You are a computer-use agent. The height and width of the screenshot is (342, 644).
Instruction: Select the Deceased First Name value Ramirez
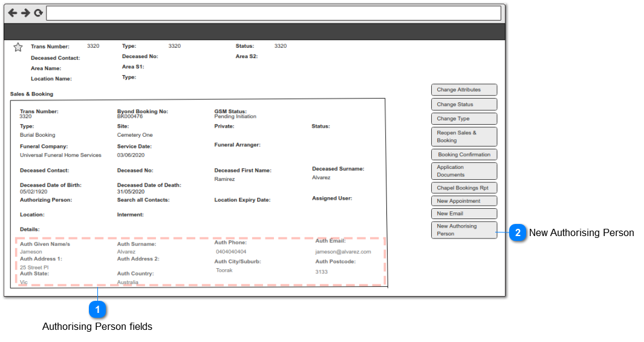(224, 179)
